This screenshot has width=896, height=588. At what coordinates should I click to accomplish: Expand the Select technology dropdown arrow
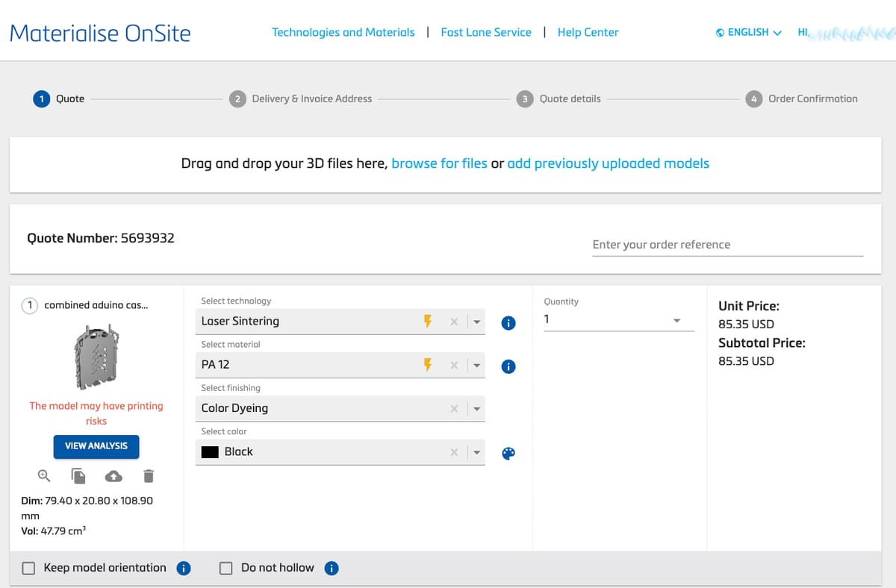coord(476,322)
